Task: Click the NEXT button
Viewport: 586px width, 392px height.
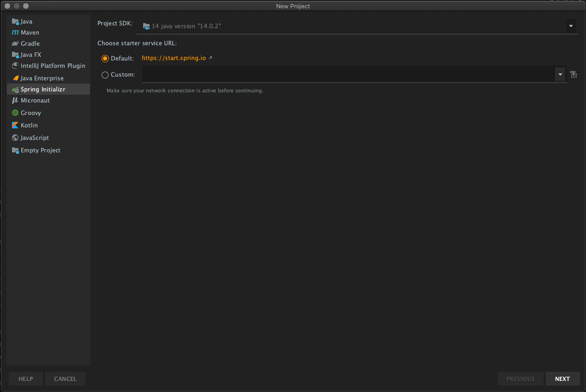Action: tap(562, 379)
